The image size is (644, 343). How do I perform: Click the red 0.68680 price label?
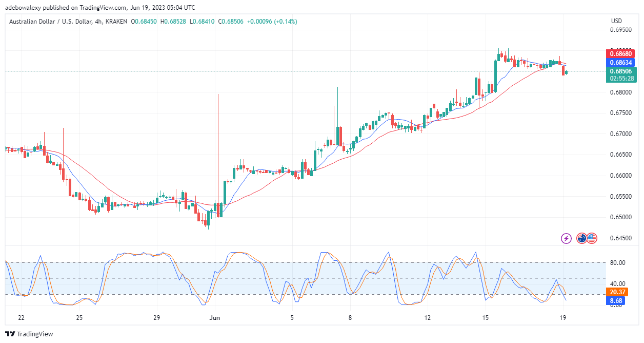point(621,53)
